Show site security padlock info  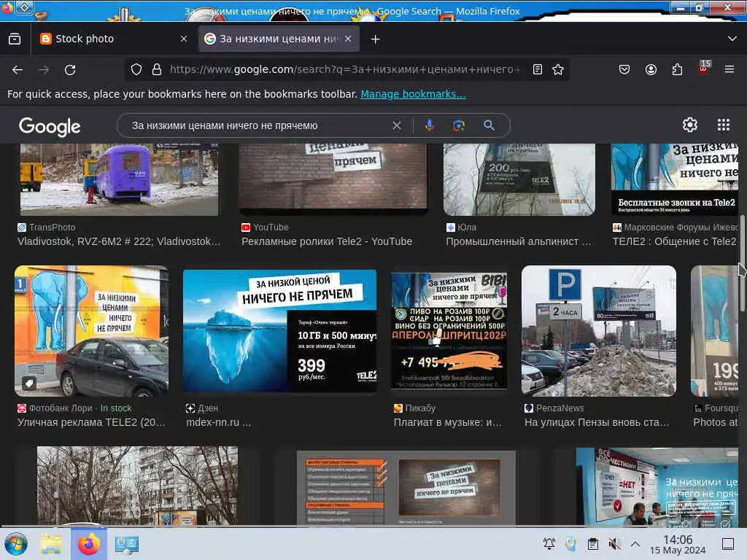[x=156, y=69]
